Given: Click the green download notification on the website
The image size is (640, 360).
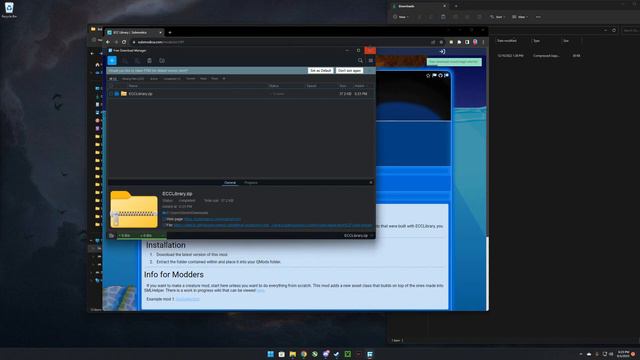Looking at the screenshot, I should (x=454, y=62).
